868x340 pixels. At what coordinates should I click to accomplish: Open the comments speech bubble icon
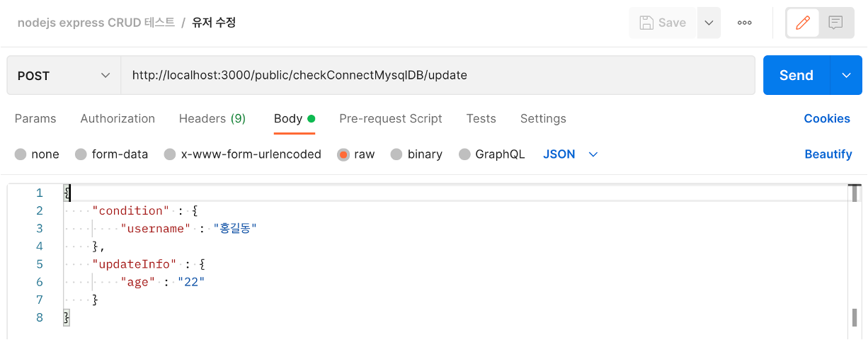[x=836, y=23]
